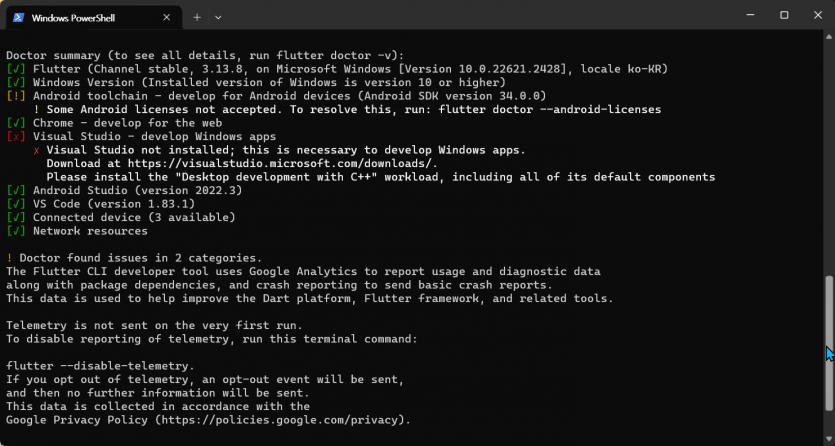This screenshot has height=446, width=835.
Task: Maximize the terminal window
Action: tap(784, 15)
